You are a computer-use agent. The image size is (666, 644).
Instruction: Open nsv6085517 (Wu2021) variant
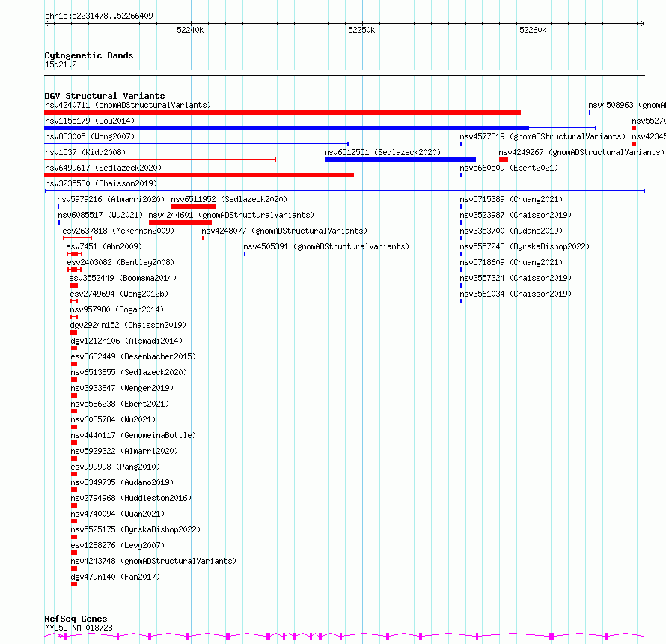coord(100,215)
